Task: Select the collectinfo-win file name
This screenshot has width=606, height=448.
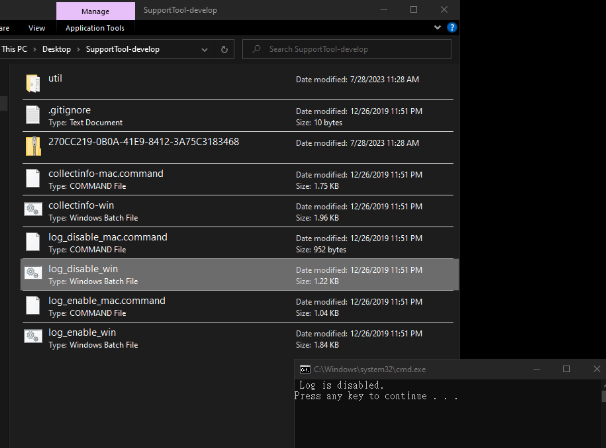Action: 81,205
